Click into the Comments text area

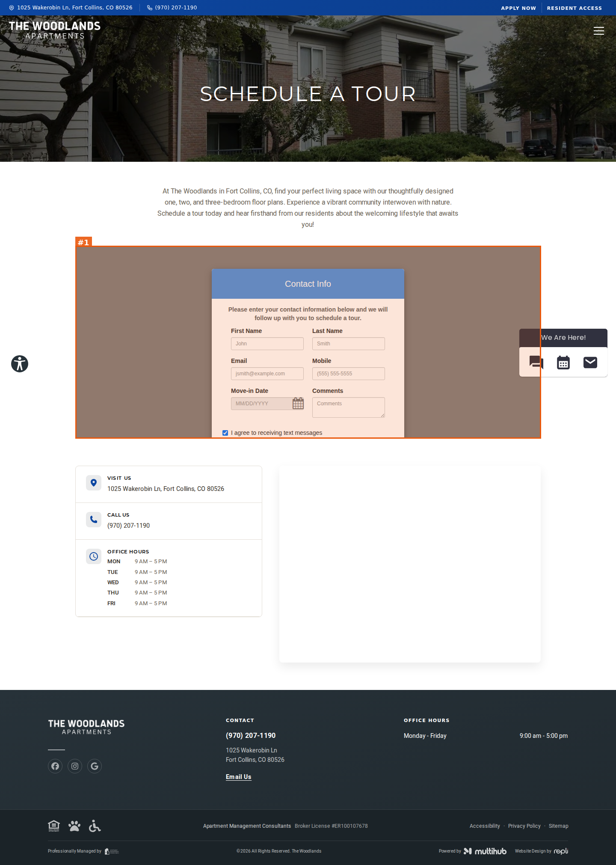349,407
